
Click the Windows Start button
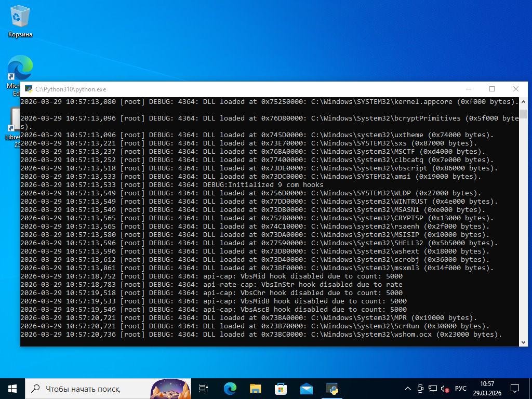tap(12, 388)
